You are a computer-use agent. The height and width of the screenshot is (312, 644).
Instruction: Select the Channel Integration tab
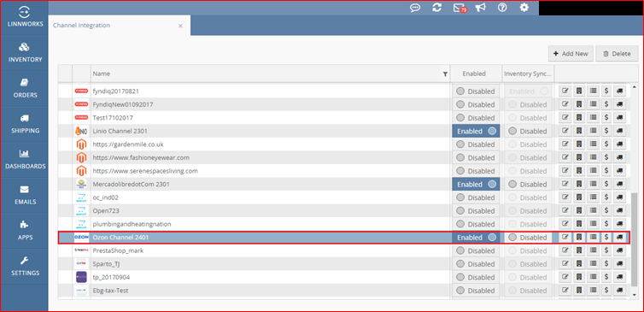coord(119,26)
